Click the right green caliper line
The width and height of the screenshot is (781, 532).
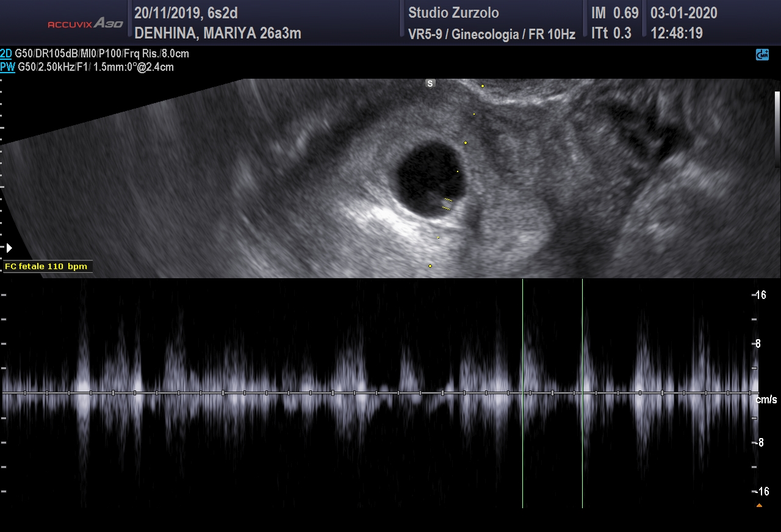pos(583,393)
